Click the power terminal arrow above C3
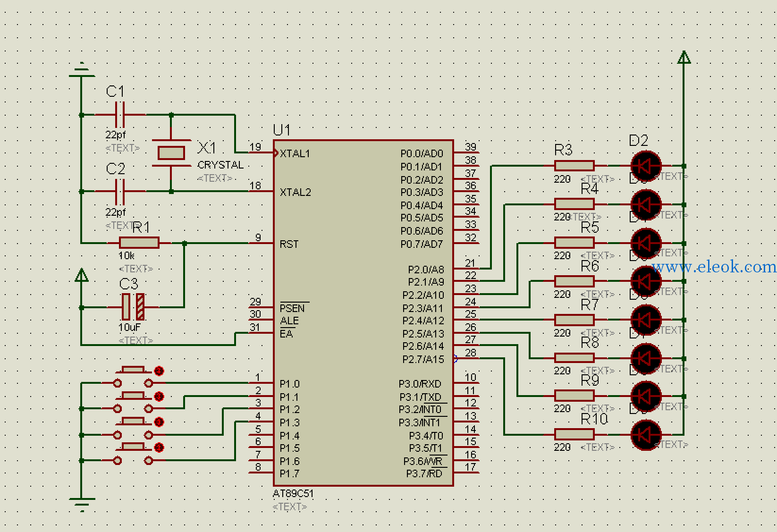777x532 pixels. point(82,275)
